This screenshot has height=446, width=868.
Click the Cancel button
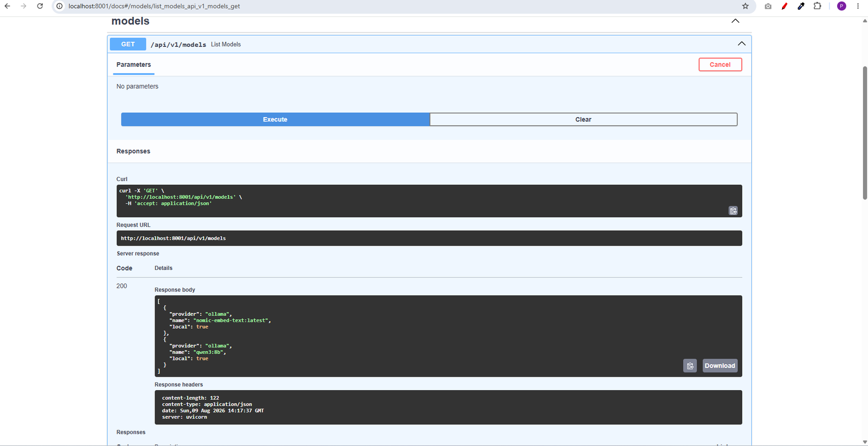pos(720,64)
